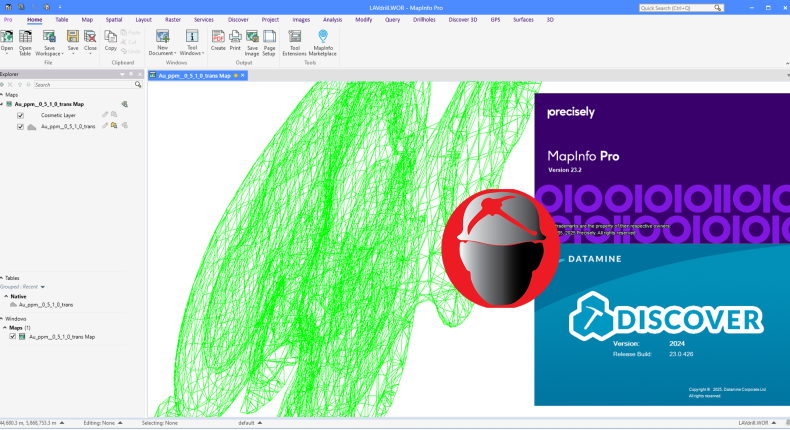
Task: Open the default style dropdown in status bar
Action: point(259,423)
